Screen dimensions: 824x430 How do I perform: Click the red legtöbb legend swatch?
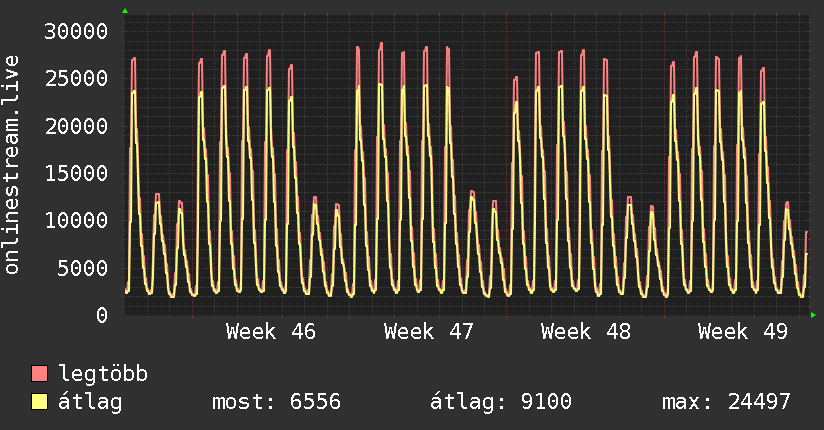40,374
